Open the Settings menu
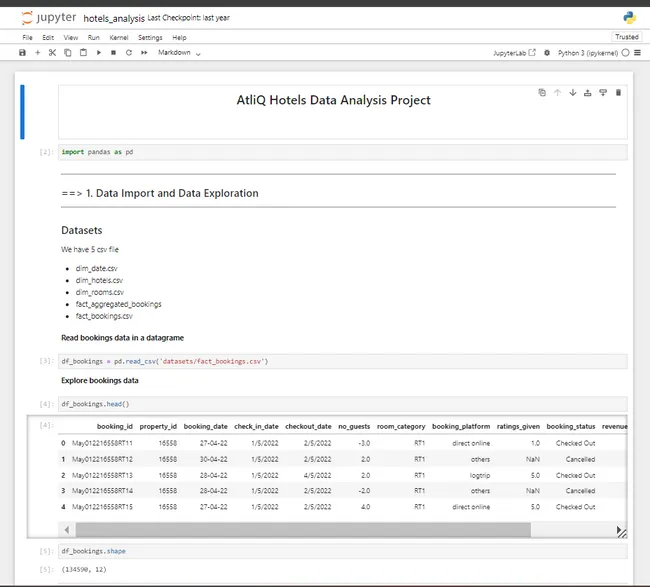The height and width of the screenshot is (587, 650). point(150,37)
